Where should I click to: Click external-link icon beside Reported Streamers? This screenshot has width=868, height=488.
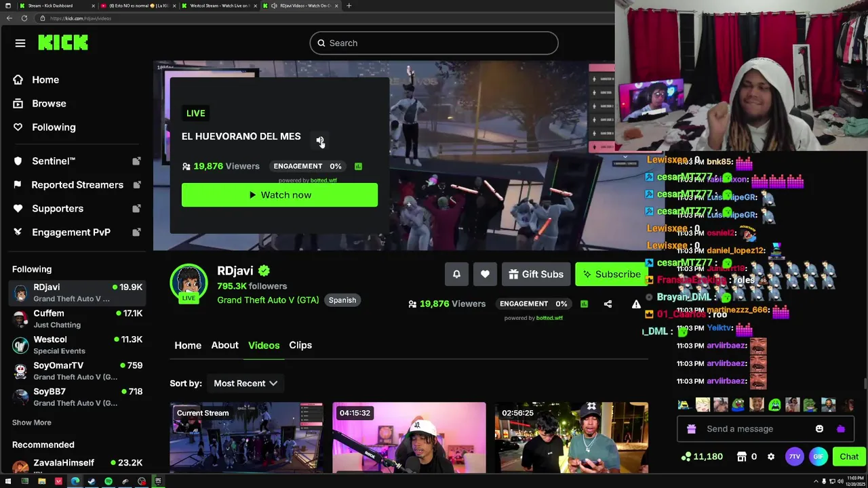136,185
